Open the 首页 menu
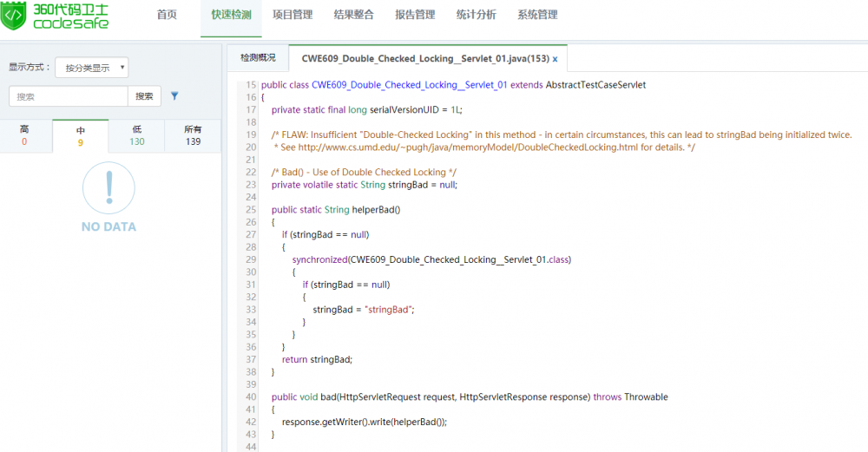 [x=167, y=15]
